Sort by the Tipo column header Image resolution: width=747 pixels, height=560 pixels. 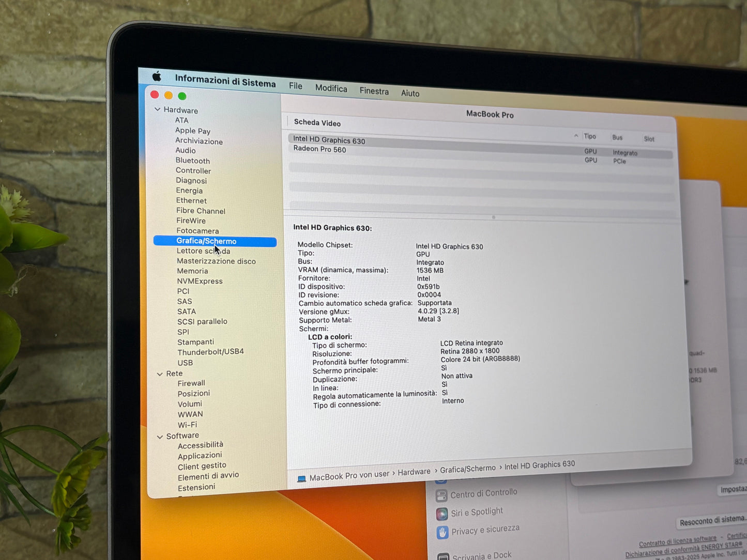(x=590, y=136)
